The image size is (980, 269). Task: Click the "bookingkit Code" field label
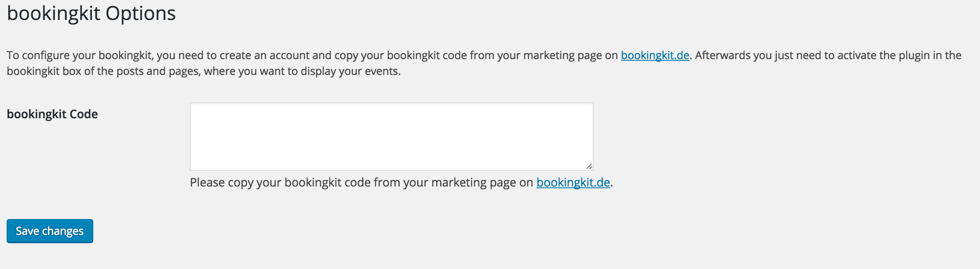[52, 114]
